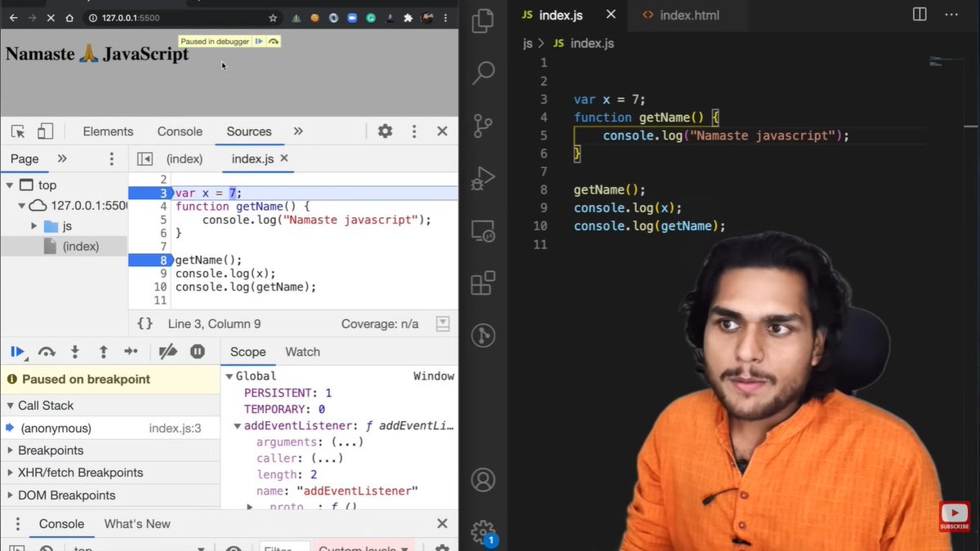The image size is (980, 551).
Task: Click the single Step arrow button
Action: [x=131, y=352]
